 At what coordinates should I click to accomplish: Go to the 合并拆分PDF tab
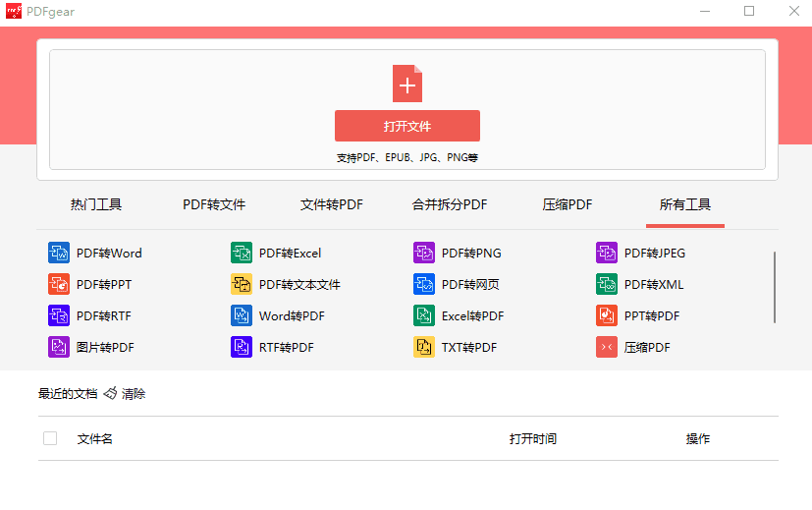pos(450,205)
